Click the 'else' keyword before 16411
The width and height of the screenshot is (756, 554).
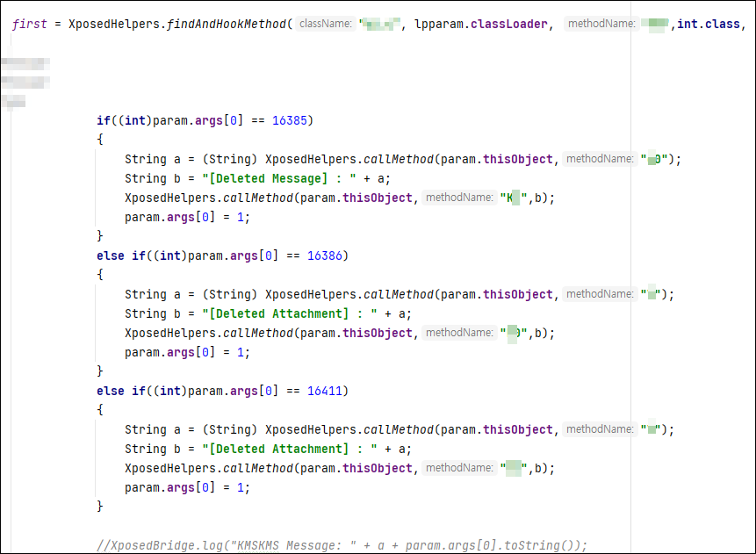click(x=111, y=391)
